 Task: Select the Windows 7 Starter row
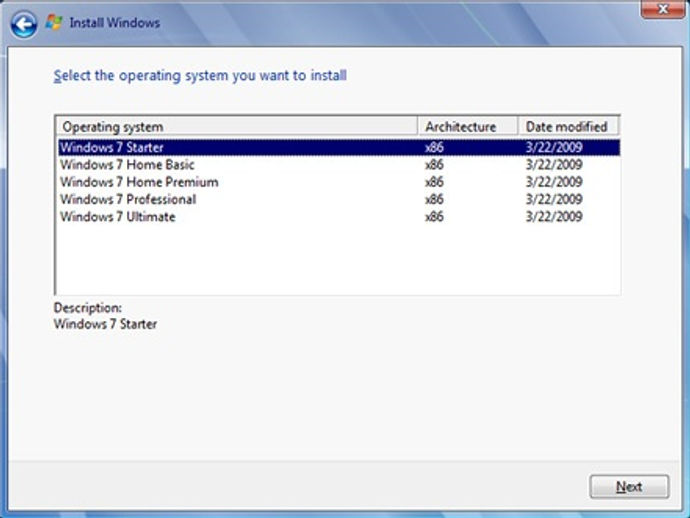click(339, 147)
